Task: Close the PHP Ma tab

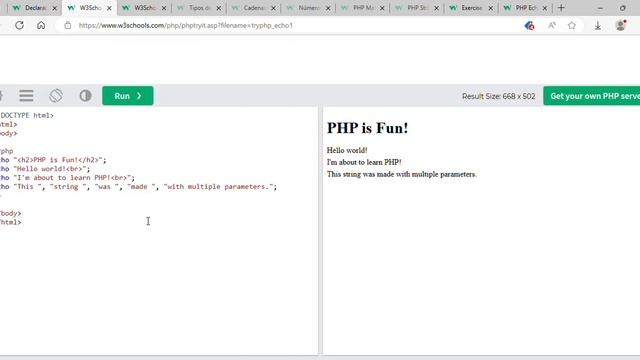Action: (x=382, y=8)
